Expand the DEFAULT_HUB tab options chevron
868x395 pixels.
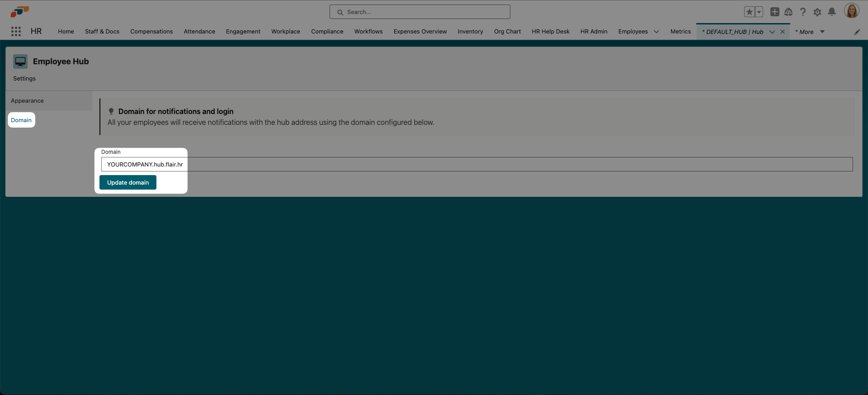(772, 32)
